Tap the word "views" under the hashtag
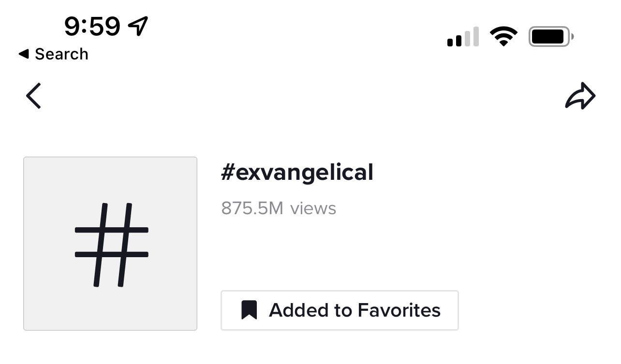621x364 pixels. [313, 208]
